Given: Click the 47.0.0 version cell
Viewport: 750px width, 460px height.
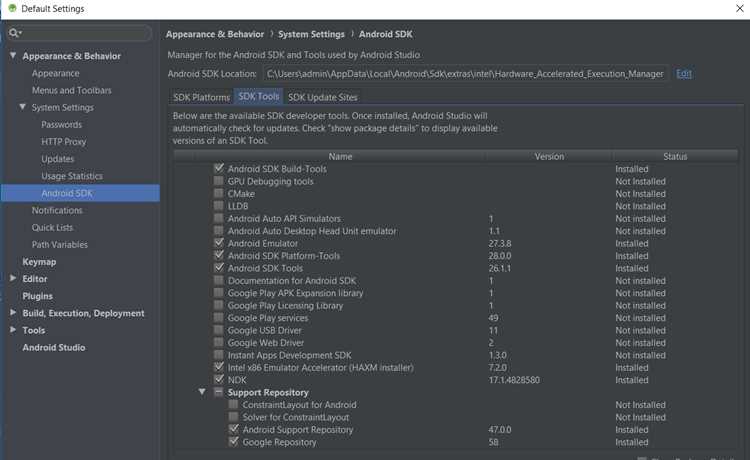Looking at the screenshot, I should pyautogui.click(x=499, y=430).
